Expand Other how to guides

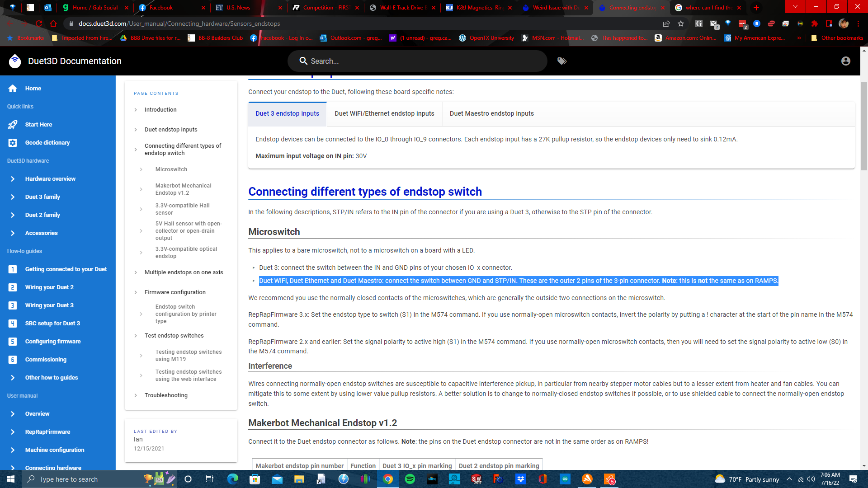click(13, 378)
